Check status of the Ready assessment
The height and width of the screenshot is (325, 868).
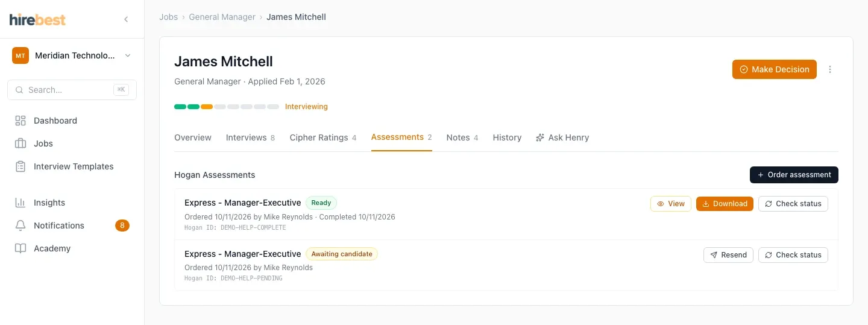793,204
